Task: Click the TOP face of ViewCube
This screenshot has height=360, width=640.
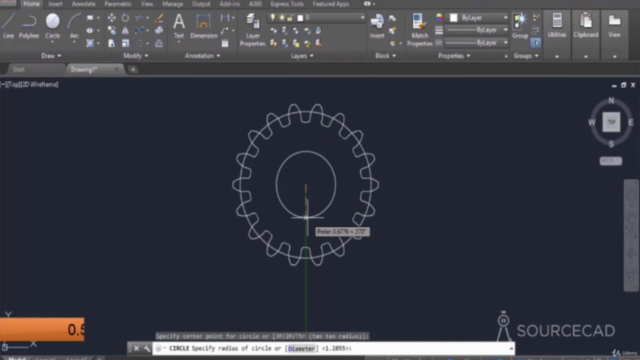Action: point(611,122)
